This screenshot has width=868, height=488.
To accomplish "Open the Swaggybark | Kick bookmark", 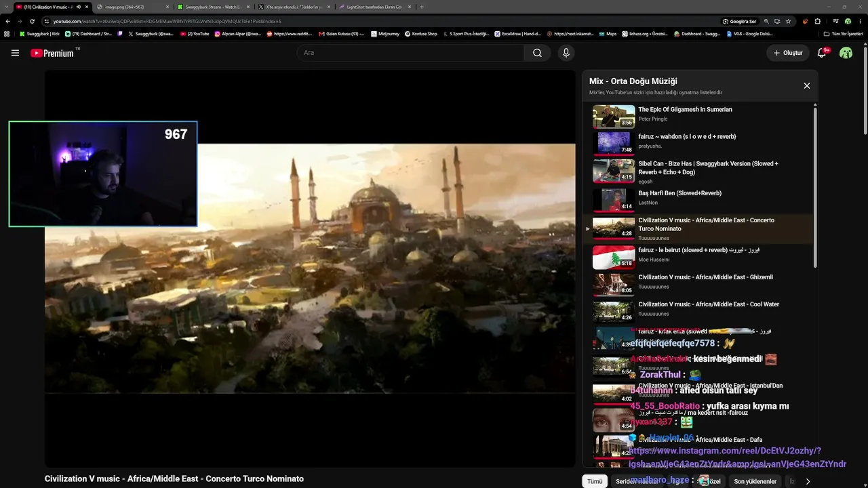I will [x=40, y=33].
